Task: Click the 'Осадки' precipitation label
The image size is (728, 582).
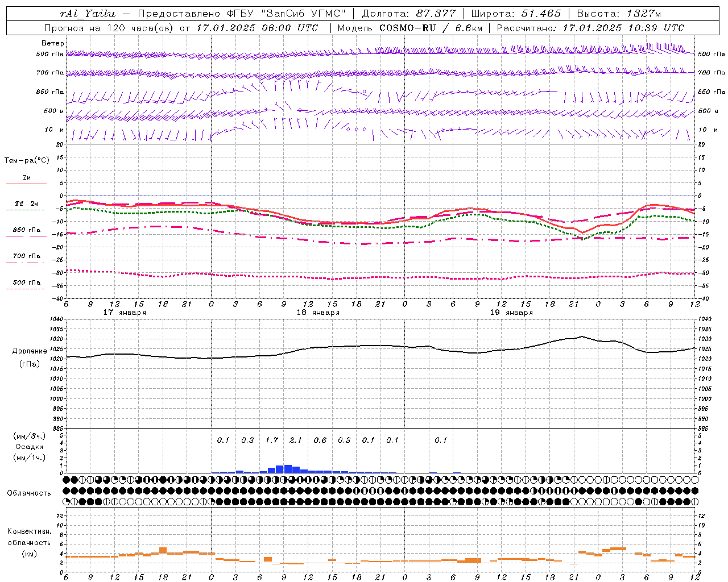Action: [29, 447]
